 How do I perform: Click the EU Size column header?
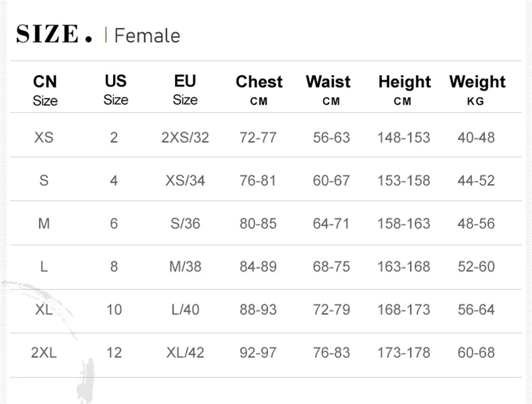[x=185, y=90]
